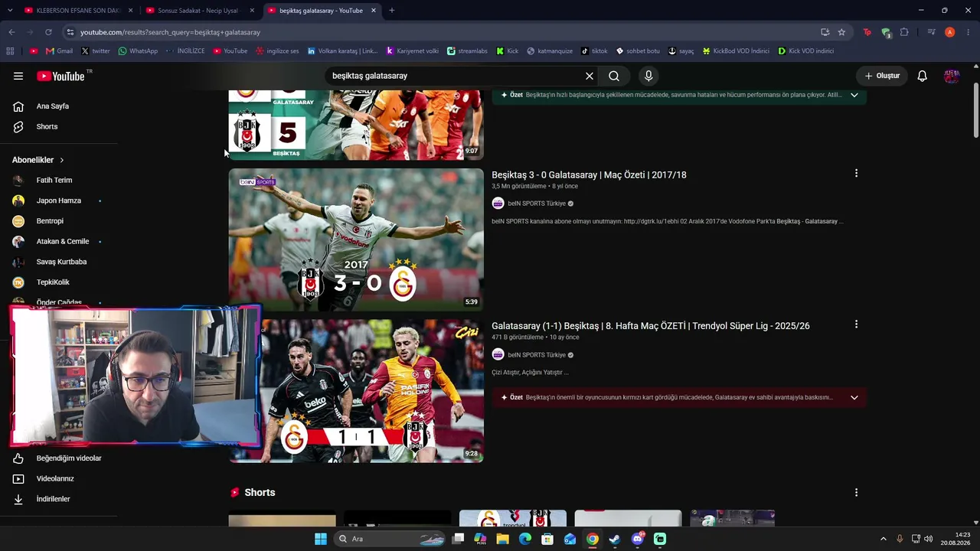Open the streamlabs bookmark
The width and height of the screenshot is (980, 551).
(x=467, y=51)
